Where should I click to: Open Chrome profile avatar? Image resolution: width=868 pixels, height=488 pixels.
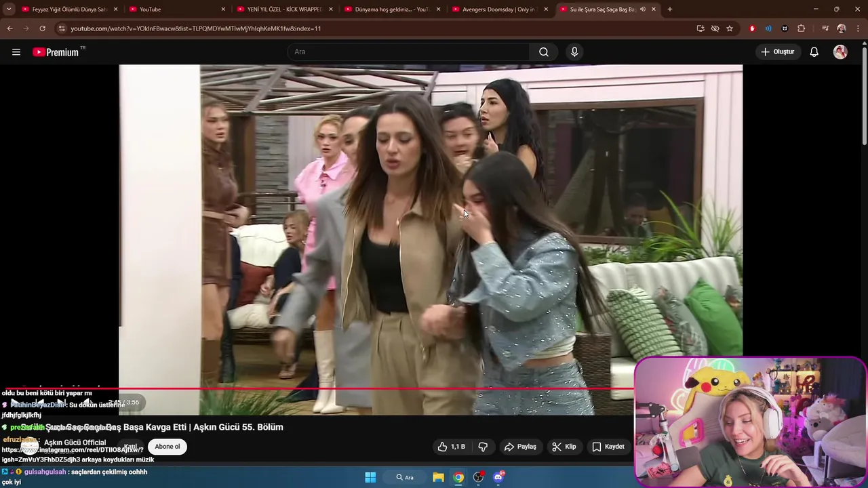(x=842, y=28)
